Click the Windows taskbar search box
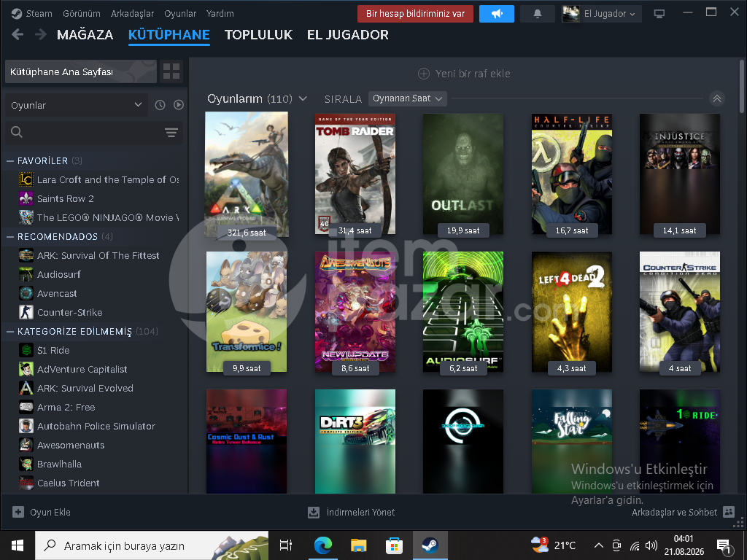The image size is (747, 560). (152, 545)
